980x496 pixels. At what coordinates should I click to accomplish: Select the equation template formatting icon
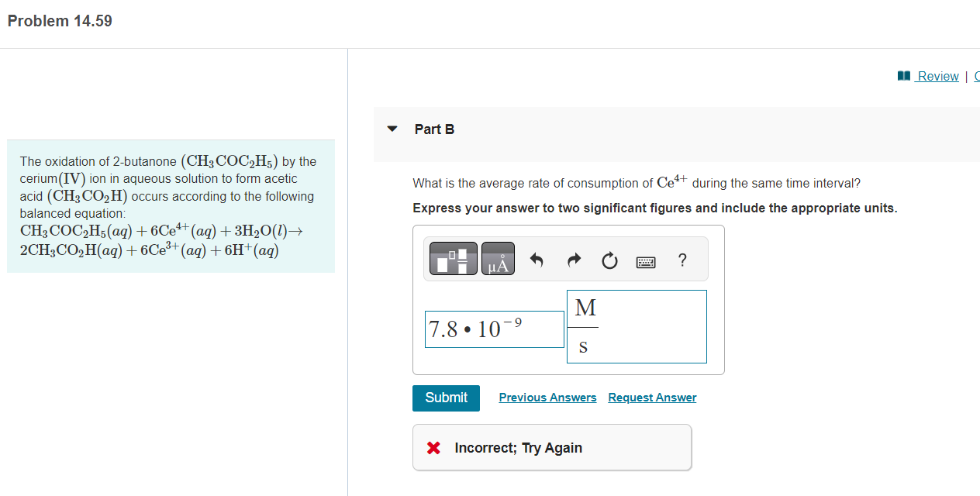[453, 258]
